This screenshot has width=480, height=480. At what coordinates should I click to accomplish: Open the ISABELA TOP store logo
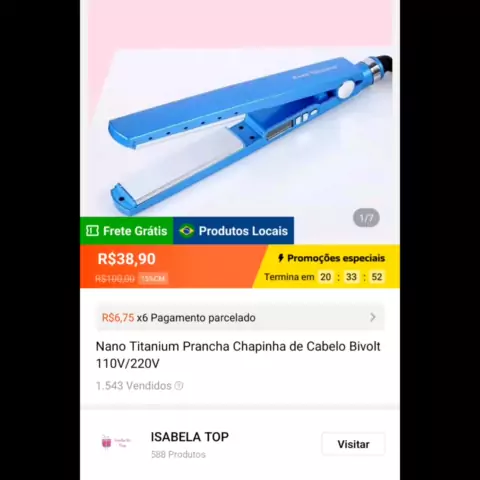point(116,443)
